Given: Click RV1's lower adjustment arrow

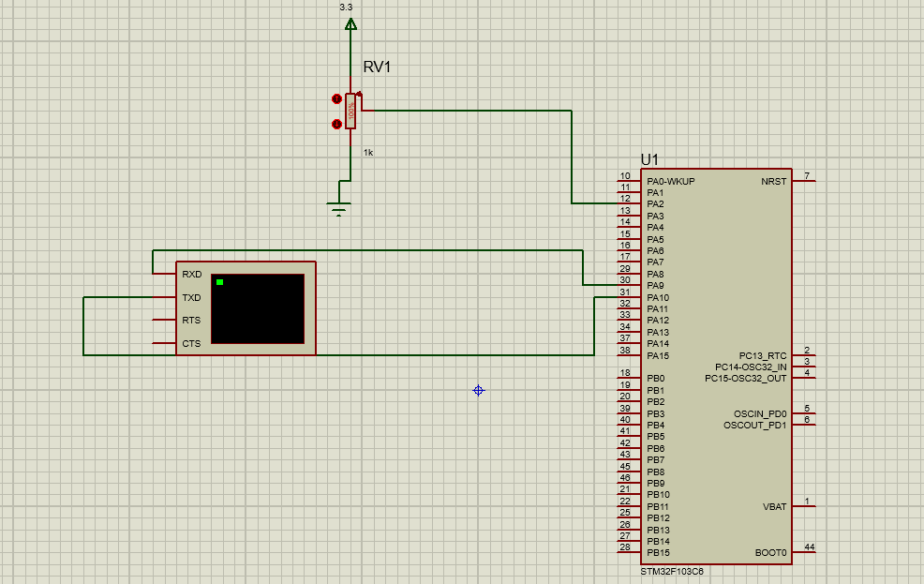Looking at the screenshot, I should click(x=335, y=123).
